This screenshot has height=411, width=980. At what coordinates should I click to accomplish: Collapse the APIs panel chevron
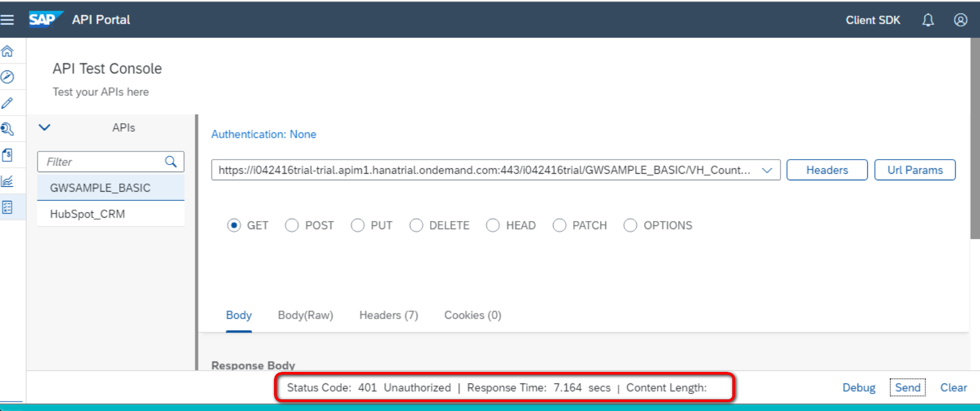click(44, 128)
